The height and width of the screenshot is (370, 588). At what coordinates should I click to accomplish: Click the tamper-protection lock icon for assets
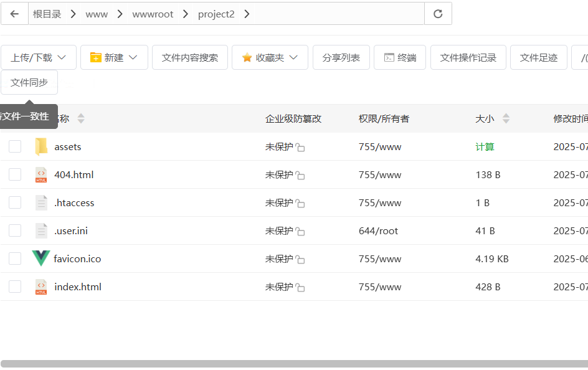pos(300,148)
